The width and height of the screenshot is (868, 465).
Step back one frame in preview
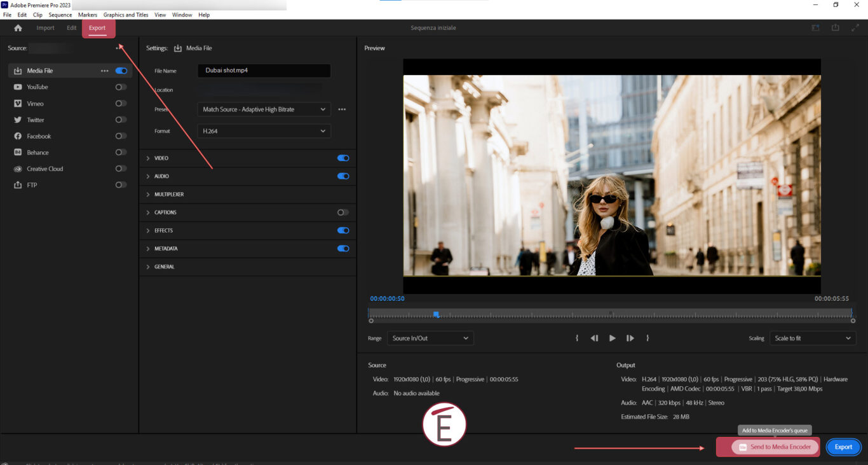coord(594,338)
